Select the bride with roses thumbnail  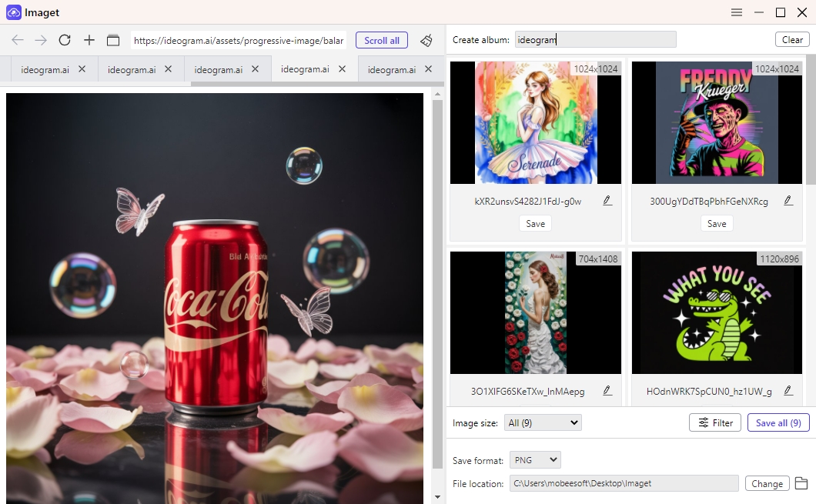(x=536, y=312)
